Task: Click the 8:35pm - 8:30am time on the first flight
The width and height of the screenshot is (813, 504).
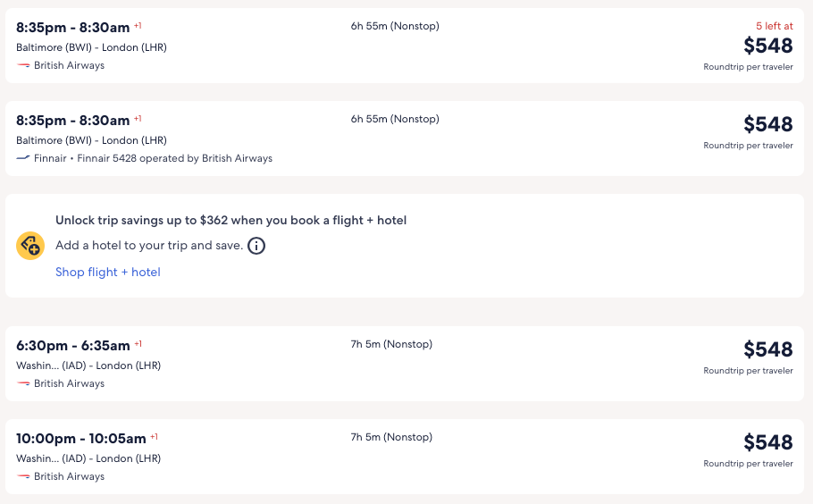Action: [x=73, y=27]
